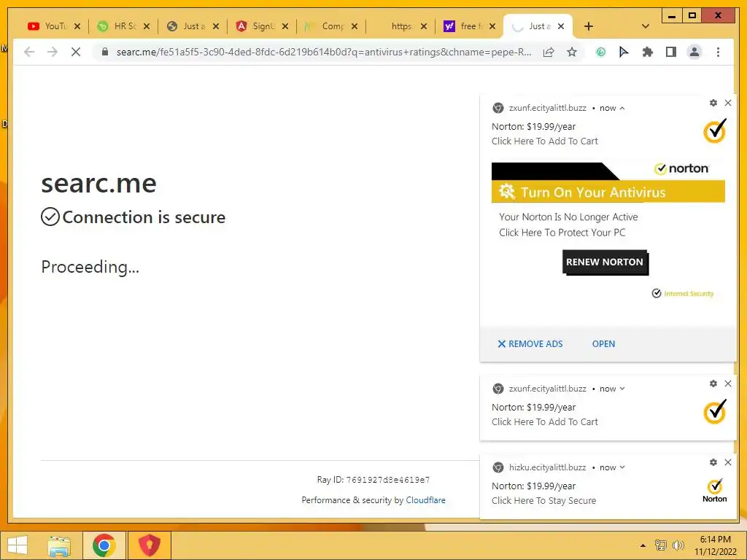This screenshot has height=560, width=747.
Task: Click the 'Connection is secure' text
Action: point(144,217)
